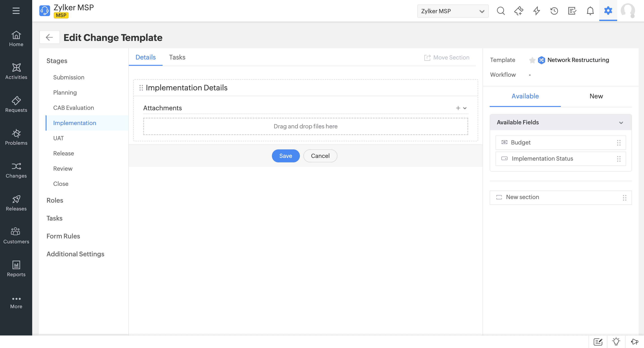The height and width of the screenshot is (348, 644).
Task: Collapse the Available Fields panel
Action: pyautogui.click(x=621, y=123)
